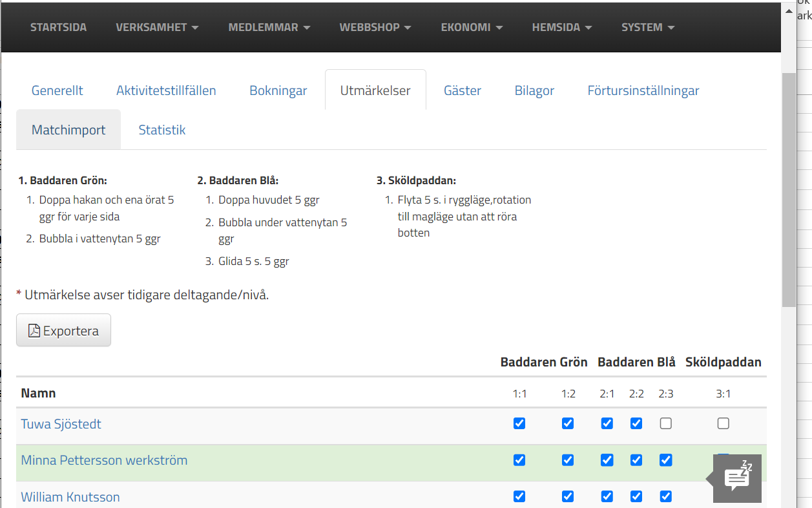Viewport: 812px width, 508px height.
Task: Go to Startsida in the navbar
Action: (x=58, y=27)
